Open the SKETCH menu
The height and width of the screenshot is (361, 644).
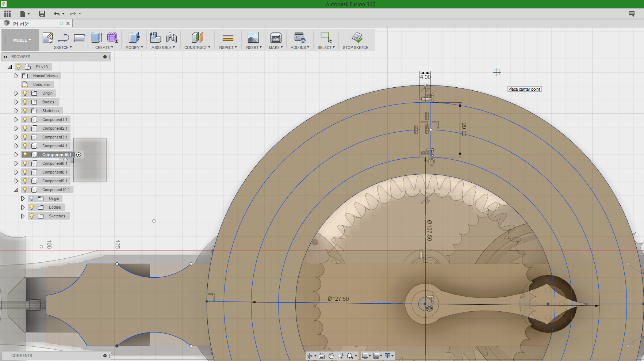click(63, 47)
